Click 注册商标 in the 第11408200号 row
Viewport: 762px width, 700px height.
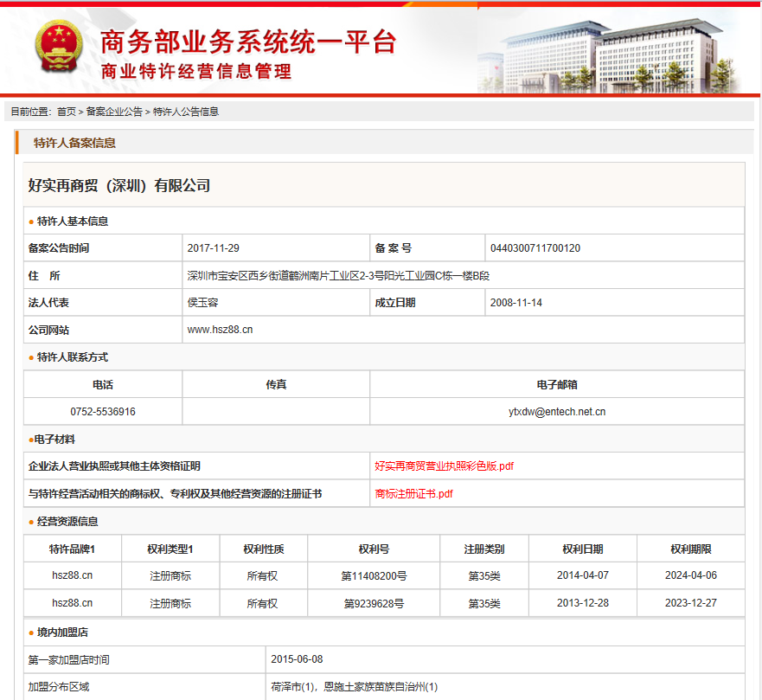click(x=170, y=576)
